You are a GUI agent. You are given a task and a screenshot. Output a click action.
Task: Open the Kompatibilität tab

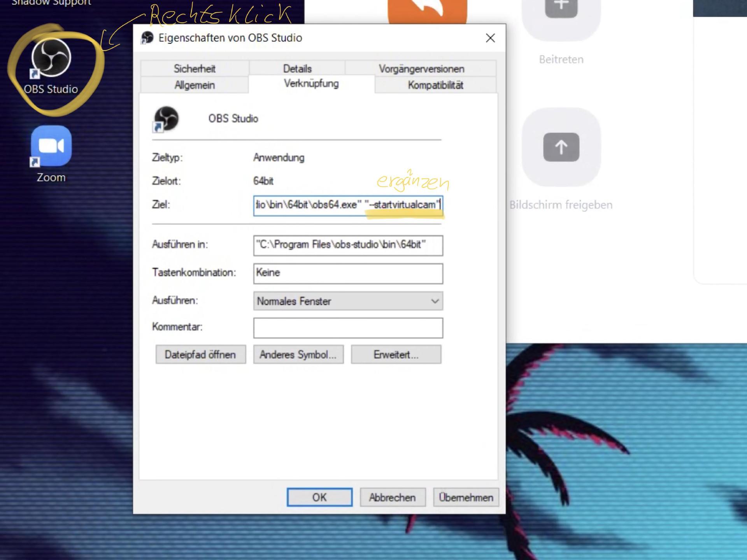(435, 85)
